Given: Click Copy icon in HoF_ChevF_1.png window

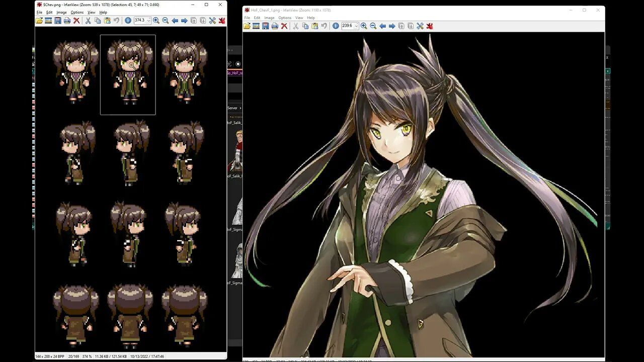Looking at the screenshot, I should click(305, 26).
